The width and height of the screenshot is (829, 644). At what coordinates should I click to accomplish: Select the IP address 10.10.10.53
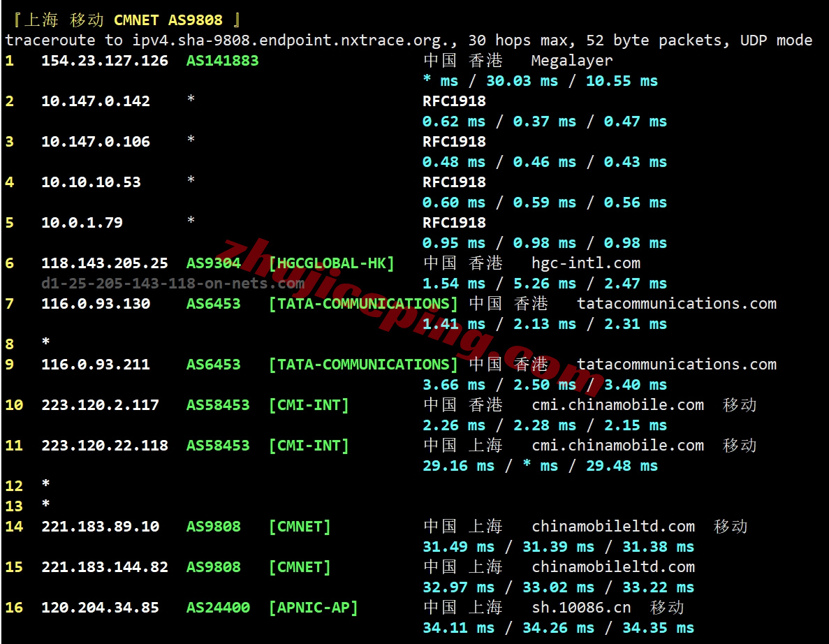[91, 182]
